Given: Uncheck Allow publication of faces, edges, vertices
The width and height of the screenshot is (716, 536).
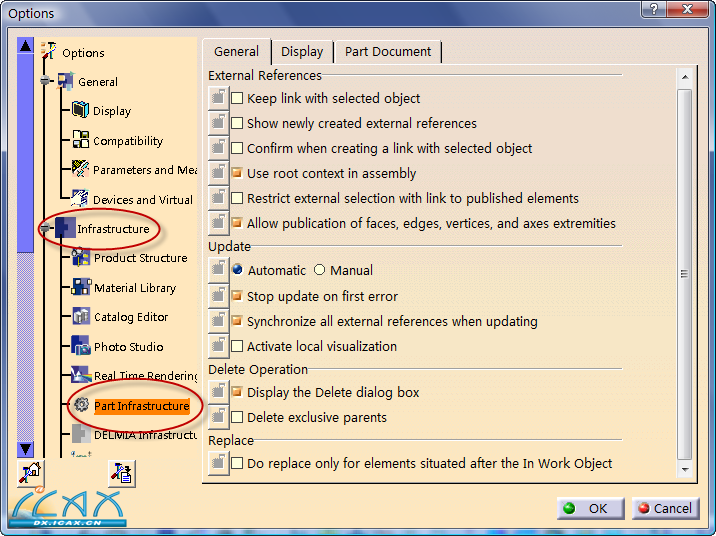Looking at the screenshot, I should [237, 223].
